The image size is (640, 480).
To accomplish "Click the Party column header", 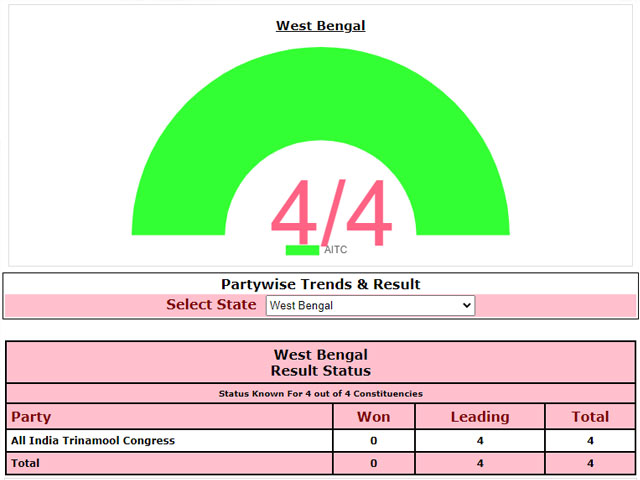I will 31,417.
